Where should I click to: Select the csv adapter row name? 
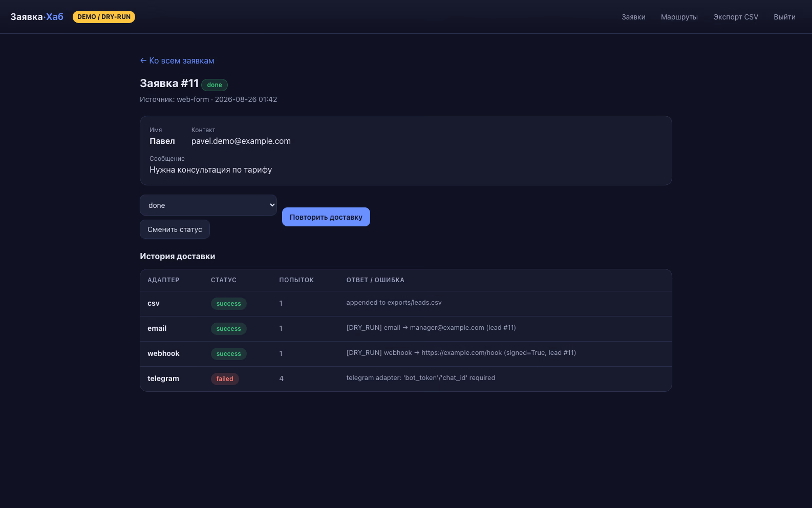tap(154, 303)
